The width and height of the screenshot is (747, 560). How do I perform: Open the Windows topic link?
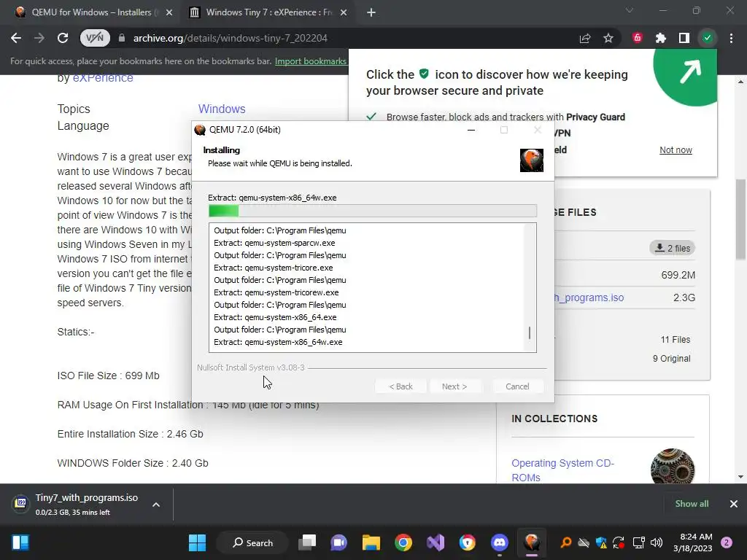222,109
